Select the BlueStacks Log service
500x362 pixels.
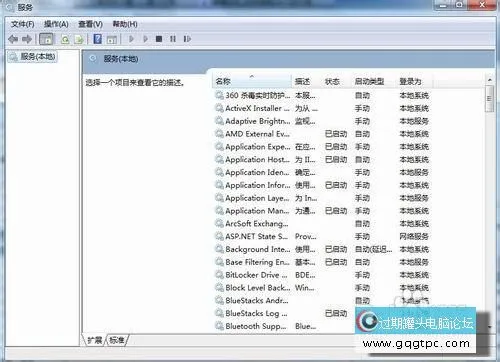pos(285,313)
